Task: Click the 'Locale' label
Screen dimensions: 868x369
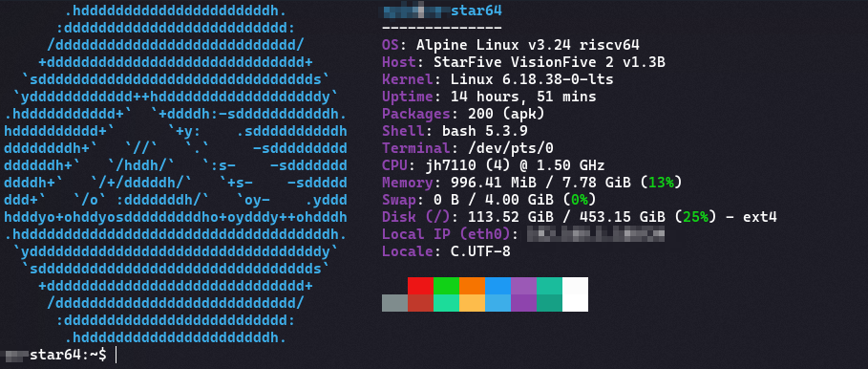Action: coord(408,251)
